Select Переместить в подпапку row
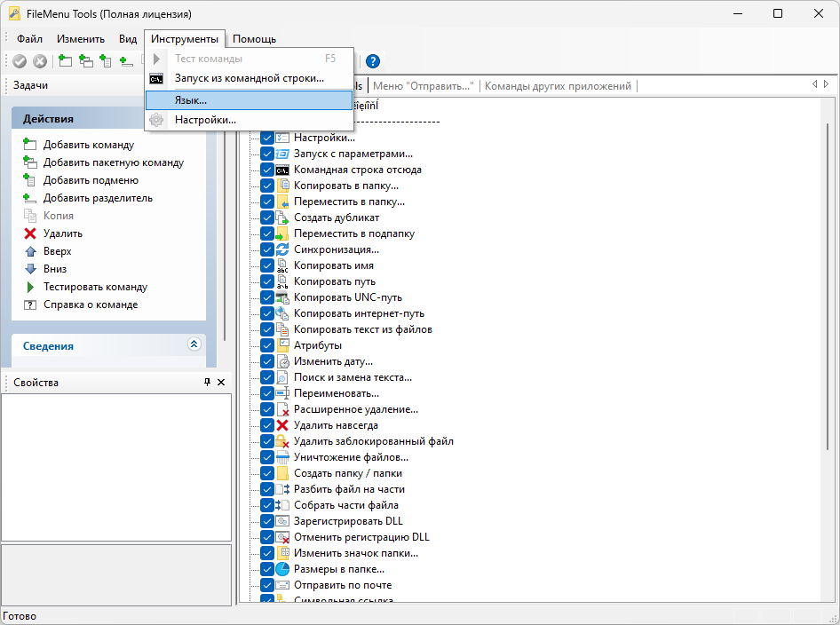The image size is (840, 625). point(354,233)
